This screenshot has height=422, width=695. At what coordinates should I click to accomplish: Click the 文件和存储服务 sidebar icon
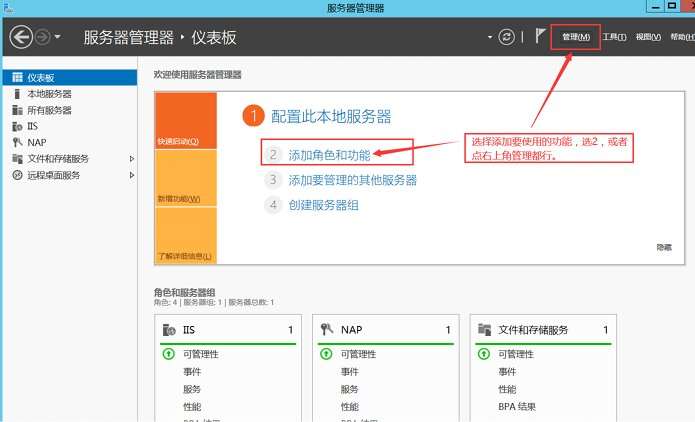pos(17,159)
